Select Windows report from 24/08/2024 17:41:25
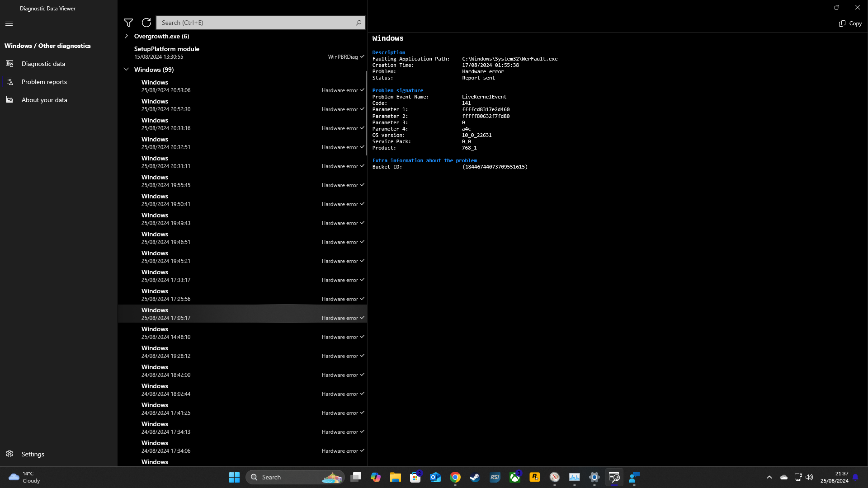 tap(242, 408)
